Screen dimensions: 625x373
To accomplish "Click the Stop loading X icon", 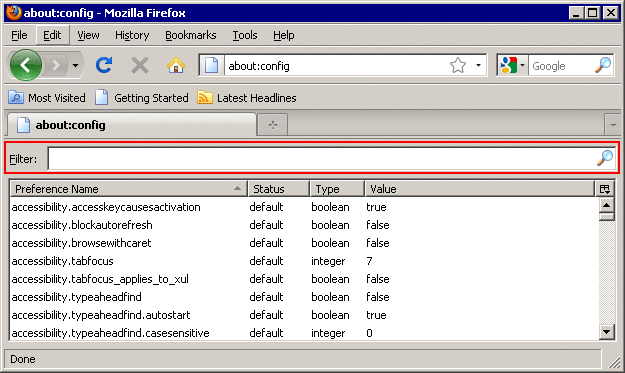I will coord(140,65).
